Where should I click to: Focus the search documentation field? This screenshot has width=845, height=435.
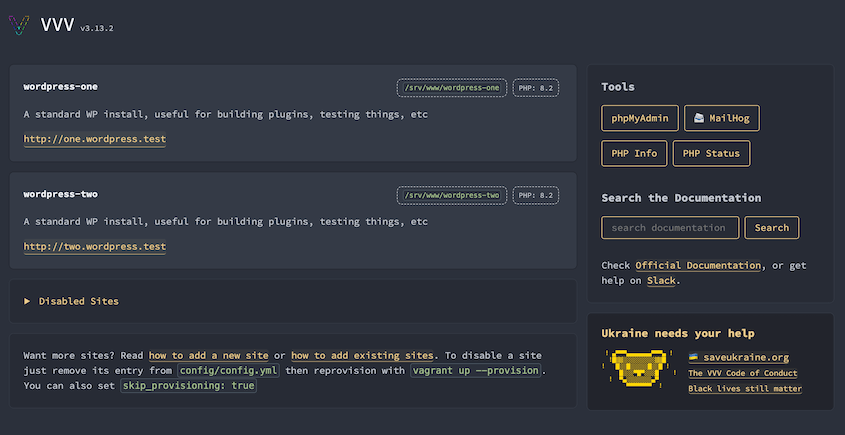670,227
